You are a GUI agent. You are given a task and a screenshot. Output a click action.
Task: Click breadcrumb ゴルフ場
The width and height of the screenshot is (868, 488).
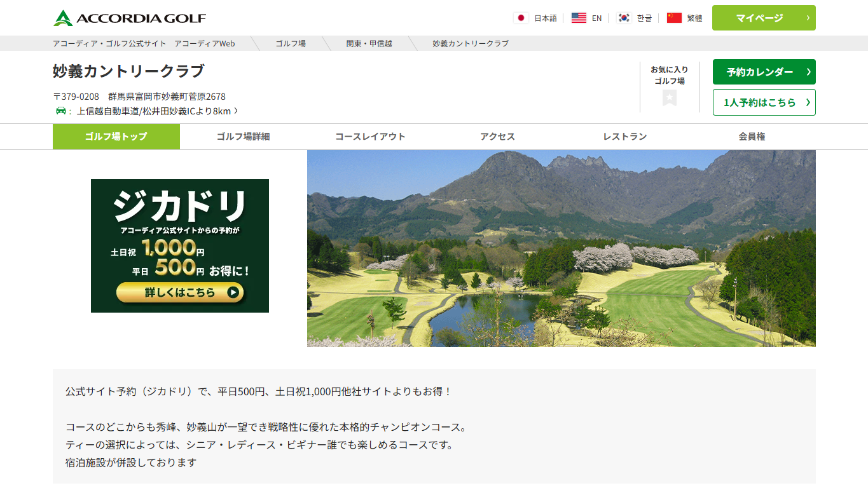coord(291,43)
